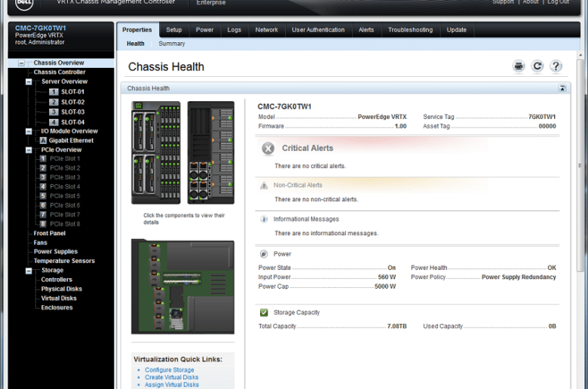This screenshot has width=588, height=389.
Task: Select Fans in the tree
Action: coord(41,243)
